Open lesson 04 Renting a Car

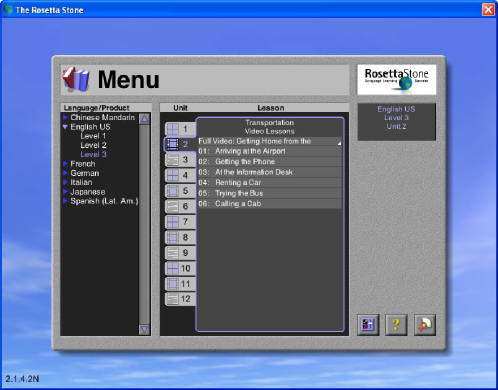point(270,183)
